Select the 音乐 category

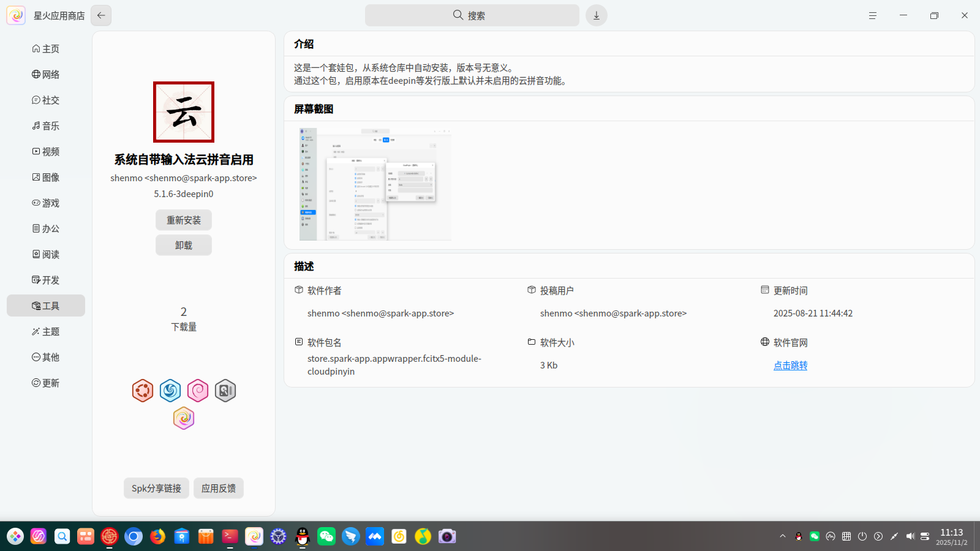click(46, 126)
